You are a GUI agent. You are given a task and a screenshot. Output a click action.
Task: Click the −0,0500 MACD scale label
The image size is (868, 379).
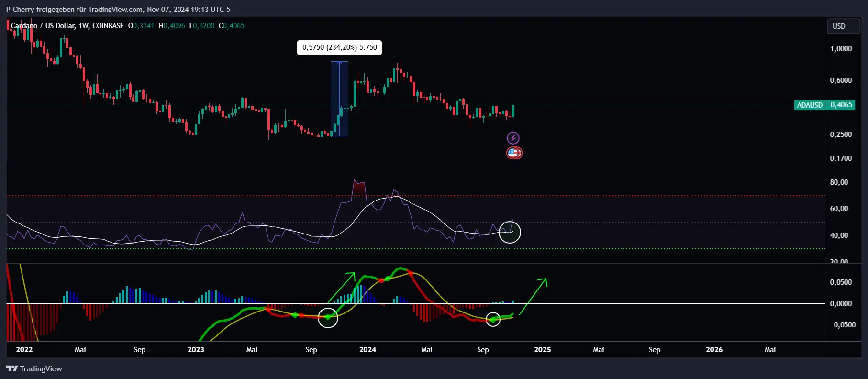[x=842, y=325]
